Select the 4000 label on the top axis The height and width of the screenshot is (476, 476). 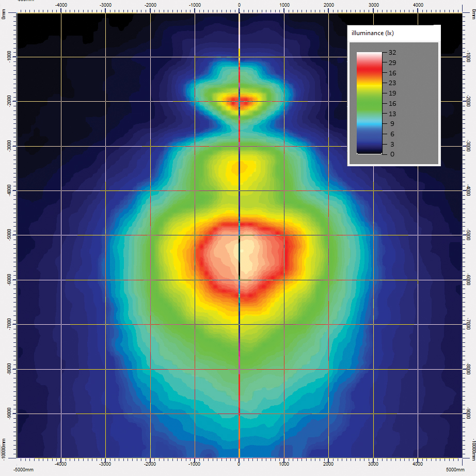click(x=418, y=5)
